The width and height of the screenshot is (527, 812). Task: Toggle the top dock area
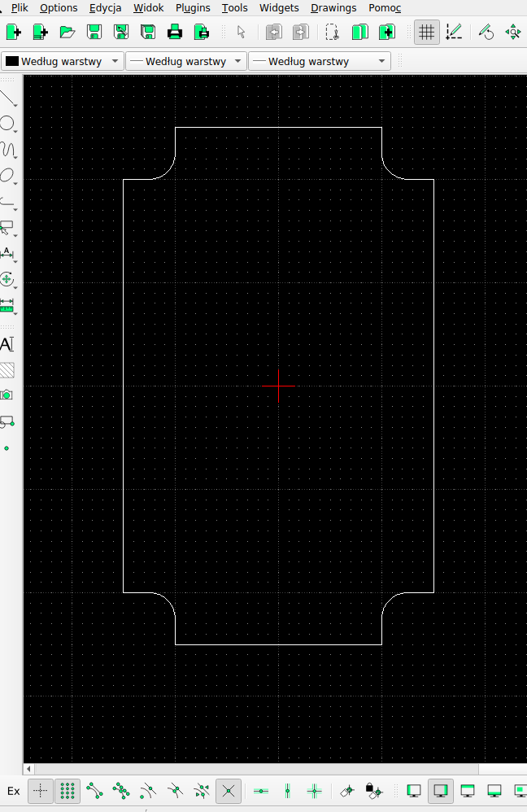click(468, 791)
